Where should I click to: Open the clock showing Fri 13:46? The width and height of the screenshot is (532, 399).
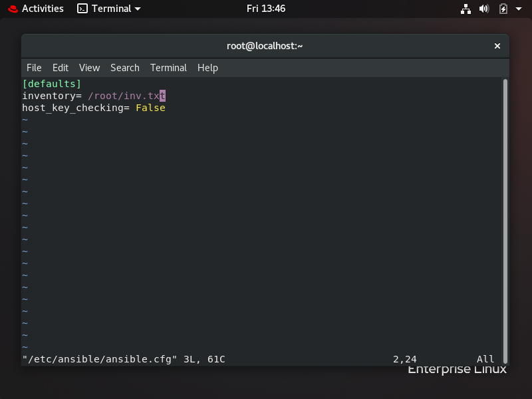(x=265, y=9)
